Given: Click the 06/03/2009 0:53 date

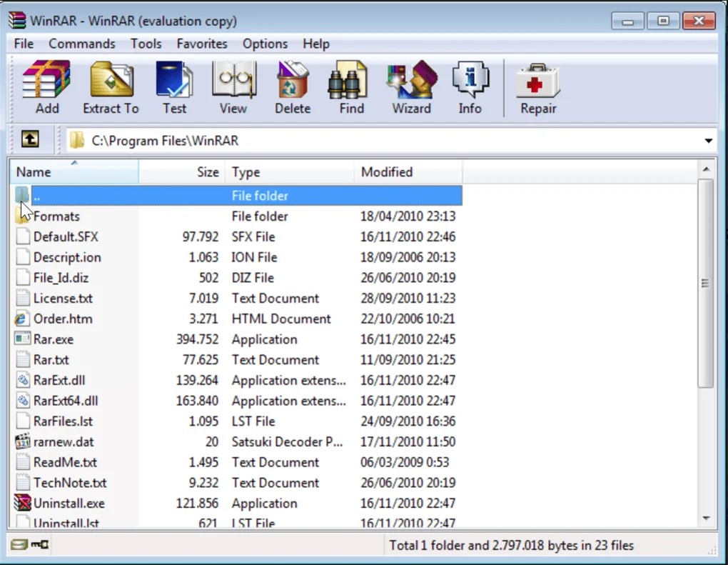Looking at the screenshot, I should click(405, 462).
